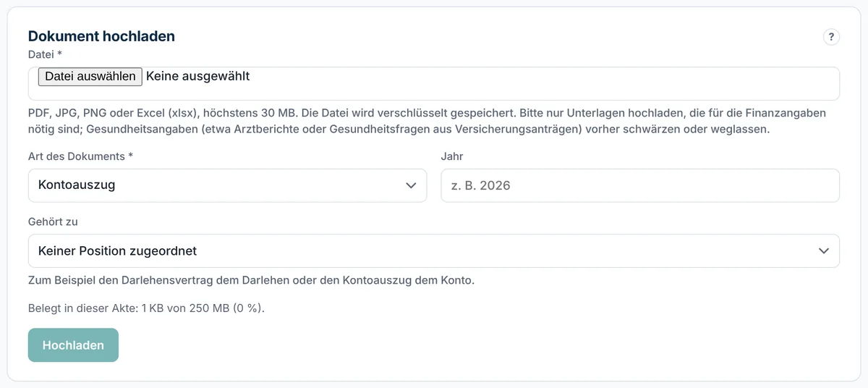This screenshot has width=868, height=388.
Task: Click the "Datei *" field label
Action: pos(45,54)
